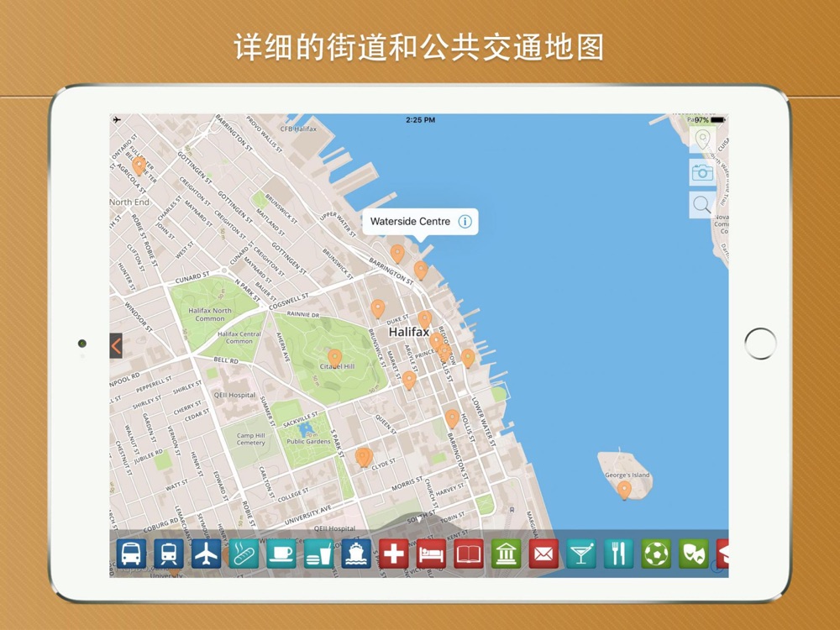840x630 pixels.
Task: Tap the bus stops category icon
Action: point(131,554)
